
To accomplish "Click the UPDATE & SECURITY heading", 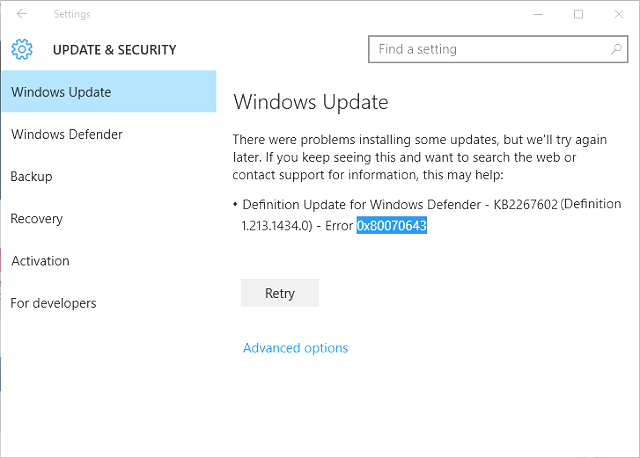I will pos(115,50).
